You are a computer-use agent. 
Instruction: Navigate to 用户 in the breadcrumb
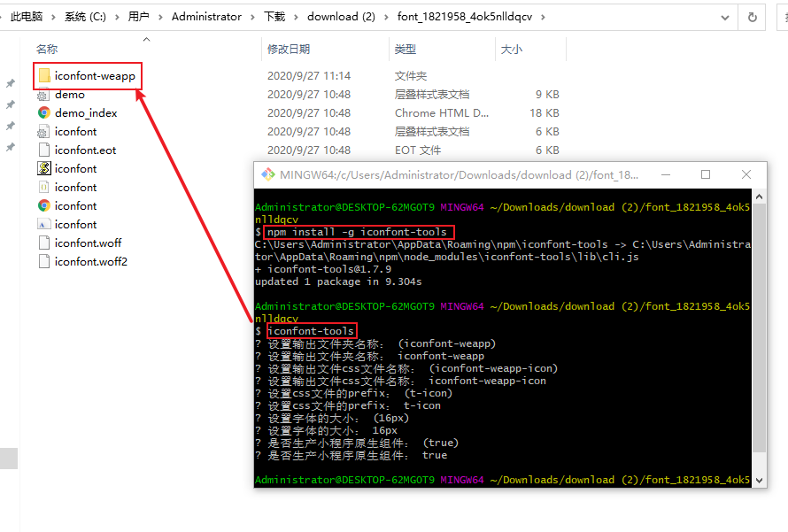[138, 17]
